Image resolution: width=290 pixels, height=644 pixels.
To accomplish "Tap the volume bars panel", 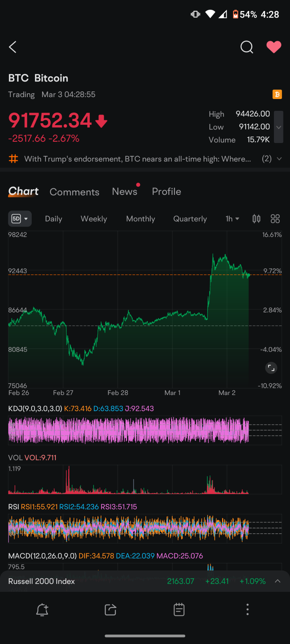I will coord(145,480).
